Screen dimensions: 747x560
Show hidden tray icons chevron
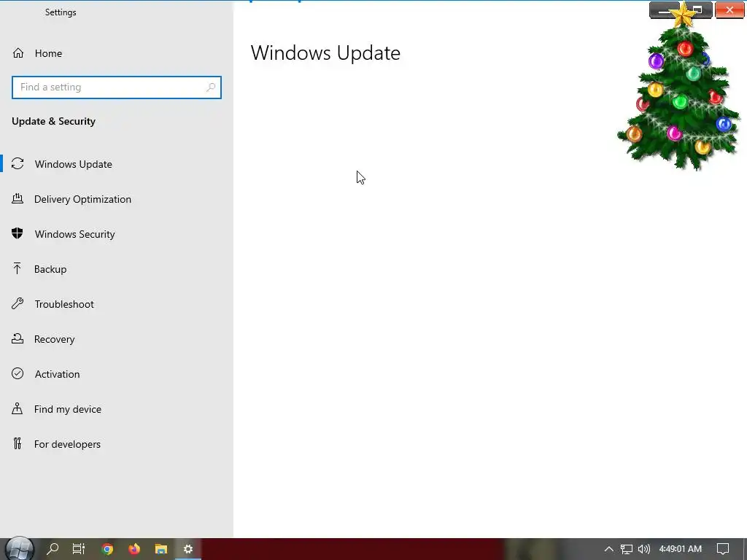click(609, 549)
